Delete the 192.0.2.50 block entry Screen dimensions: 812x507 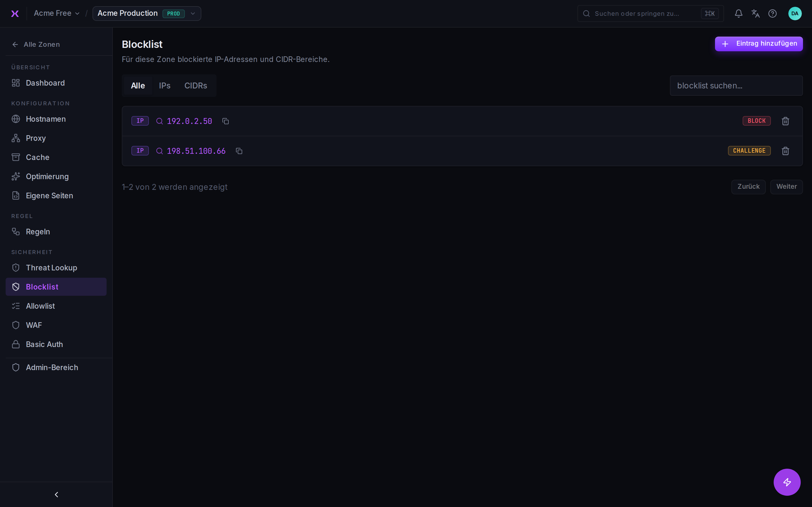tap(785, 121)
